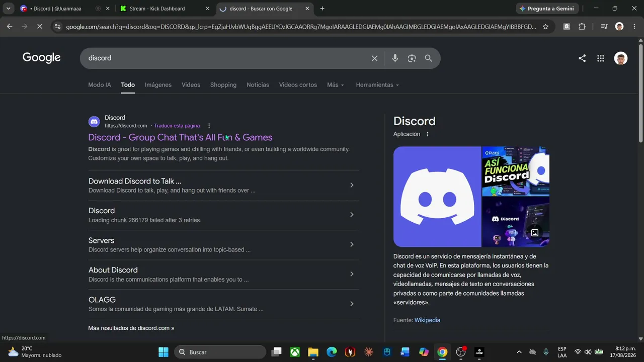The height and width of the screenshot is (362, 644).
Task: Click the Chrome address bar URL
Action: pos(301,27)
